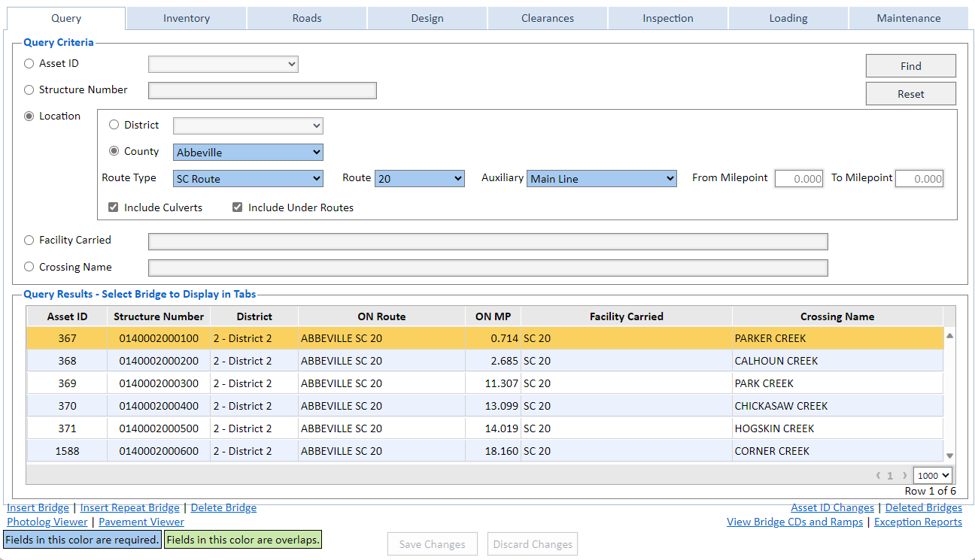Image resolution: width=975 pixels, height=560 pixels.
Task: Select the PARKER CREEK row
Action: click(x=485, y=338)
